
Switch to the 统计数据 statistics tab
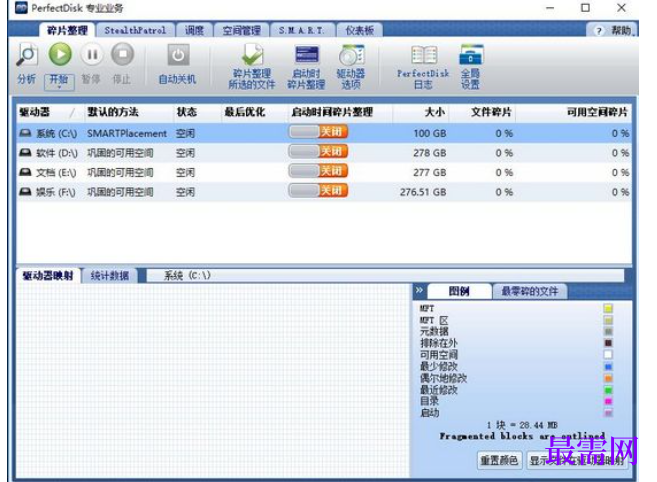[x=109, y=275]
